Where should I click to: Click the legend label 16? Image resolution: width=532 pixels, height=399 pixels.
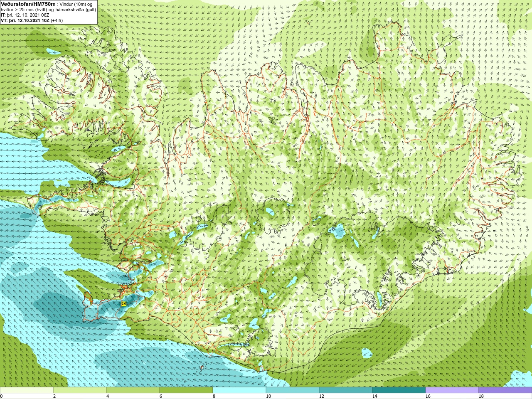coord(428,396)
